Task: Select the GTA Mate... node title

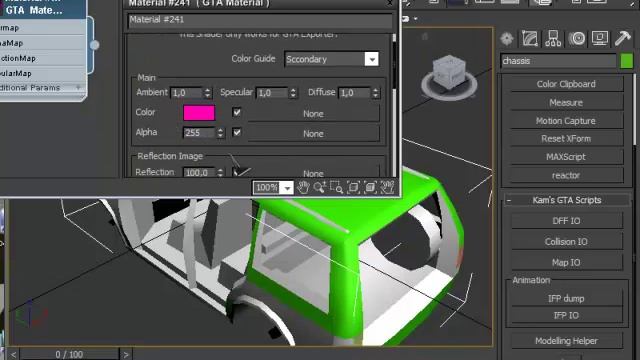Action: pyautogui.click(x=34, y=10)
